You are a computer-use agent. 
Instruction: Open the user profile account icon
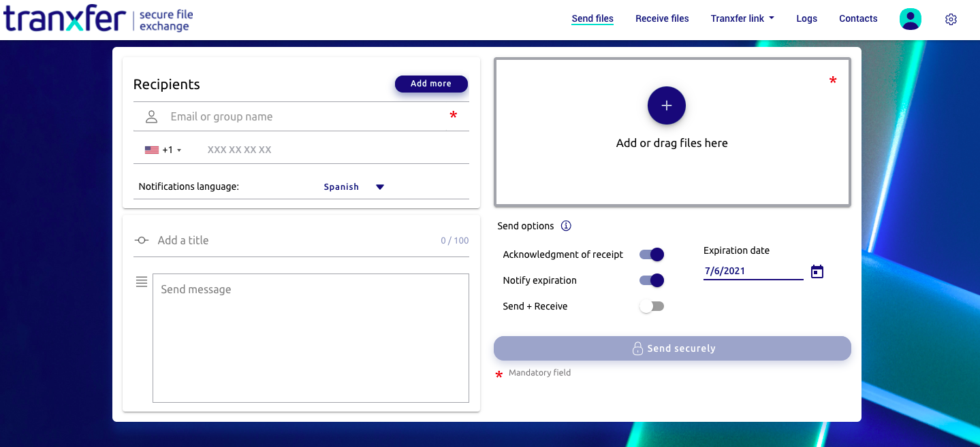click(910, 18)
